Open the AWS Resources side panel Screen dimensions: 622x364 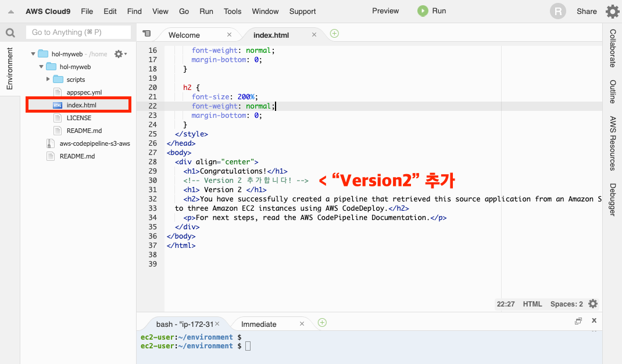tap(613, 143)
